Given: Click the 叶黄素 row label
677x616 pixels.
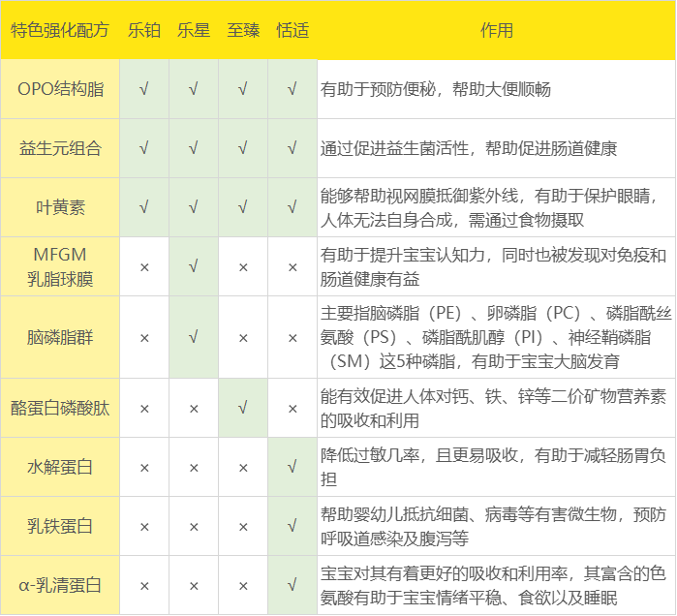Looking at the screenshot, I should click(60, 206).
